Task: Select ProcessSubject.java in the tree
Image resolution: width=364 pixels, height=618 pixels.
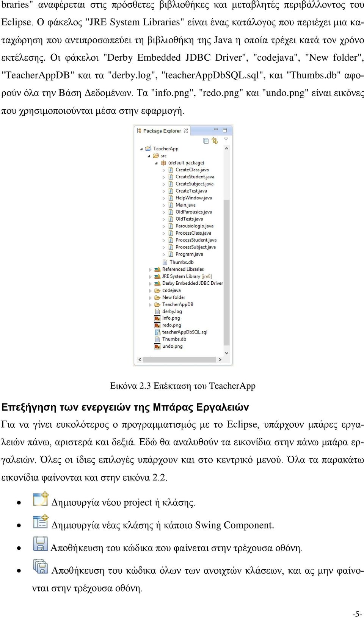Action: click(x=196, y=247)
